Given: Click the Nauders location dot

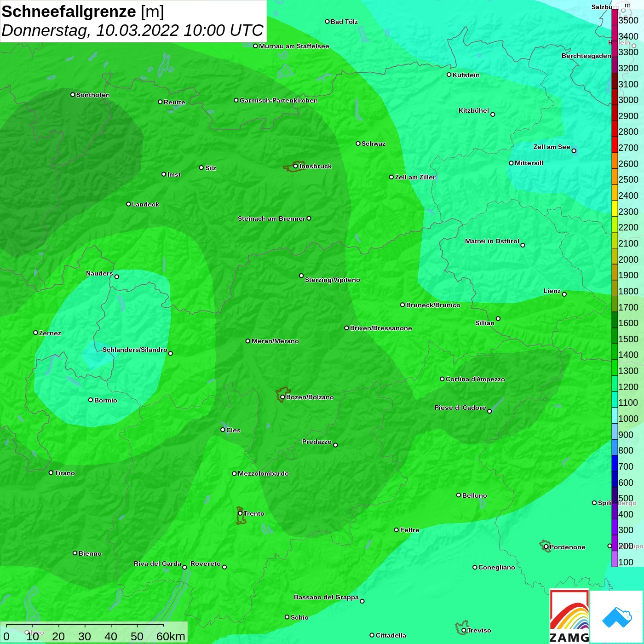Looking at the screenshot, I should pos(117,277).
